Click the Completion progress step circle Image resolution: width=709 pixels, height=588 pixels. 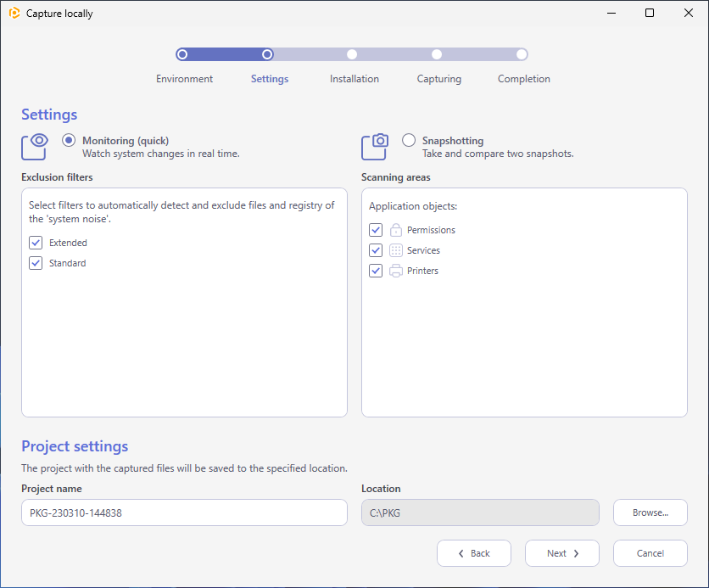coord(522,54)
